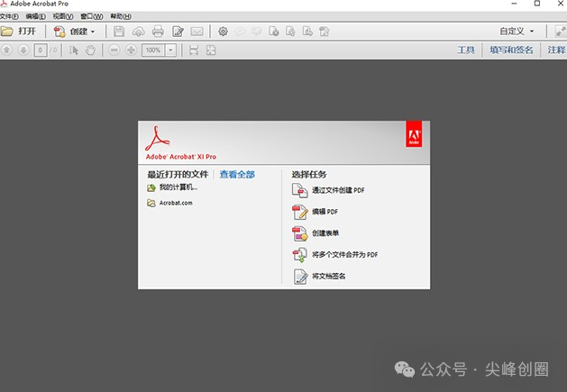
Task: Click the 查看全部 link
Action: pyautogui.click(x=237, y=175)
